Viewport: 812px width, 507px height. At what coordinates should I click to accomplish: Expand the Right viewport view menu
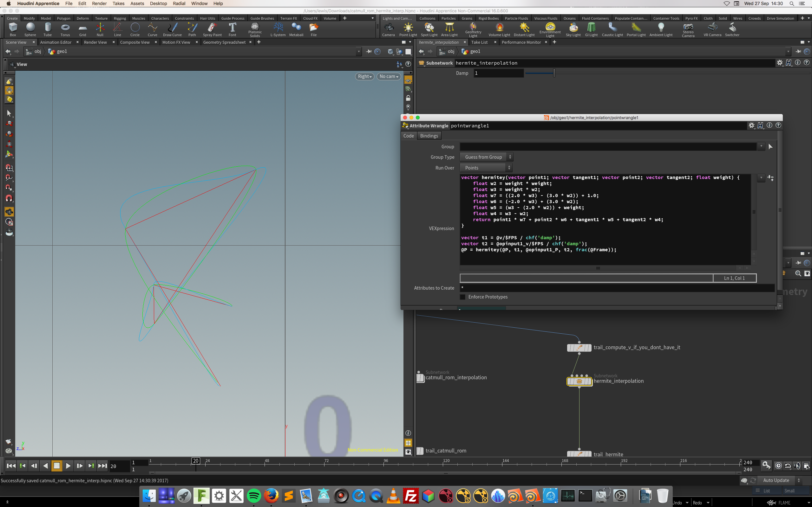click(364, 76)
